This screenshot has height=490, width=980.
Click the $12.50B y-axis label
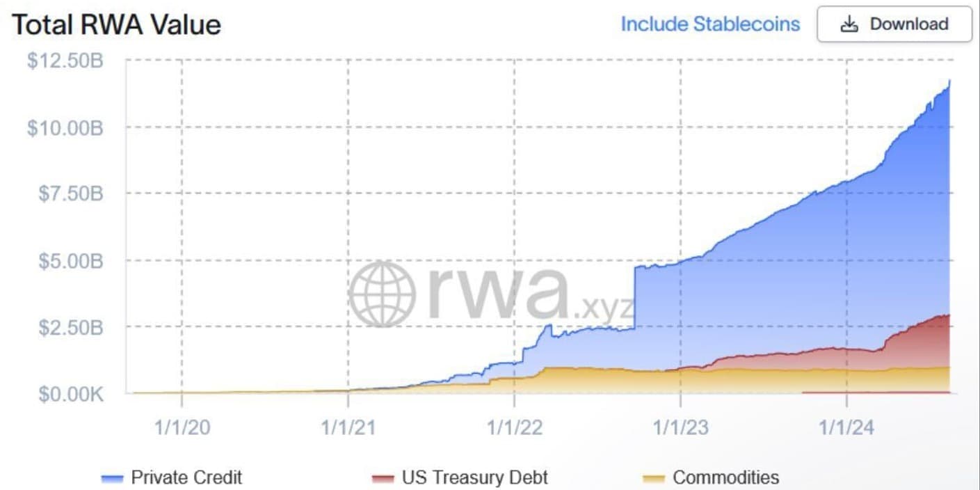coord(65,61)
